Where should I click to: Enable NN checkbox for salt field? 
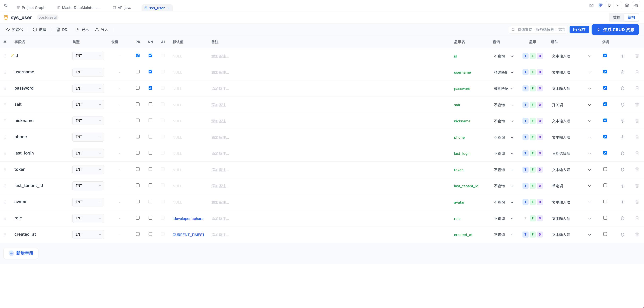point(150,104)
